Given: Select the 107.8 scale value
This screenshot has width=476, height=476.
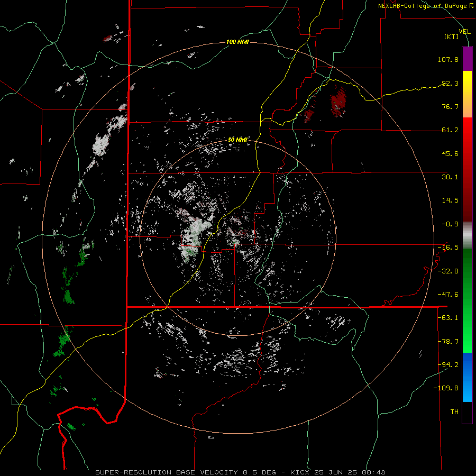Looking at the screenshot, I should click(x=448, y=59).
